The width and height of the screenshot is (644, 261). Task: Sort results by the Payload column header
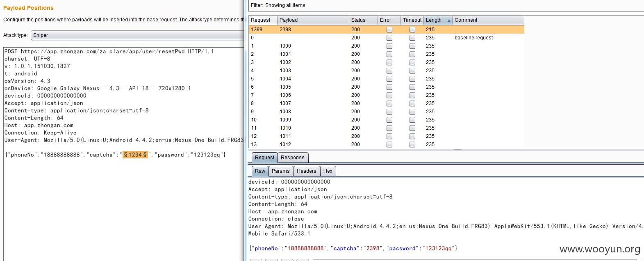click(x=313, y=20)
